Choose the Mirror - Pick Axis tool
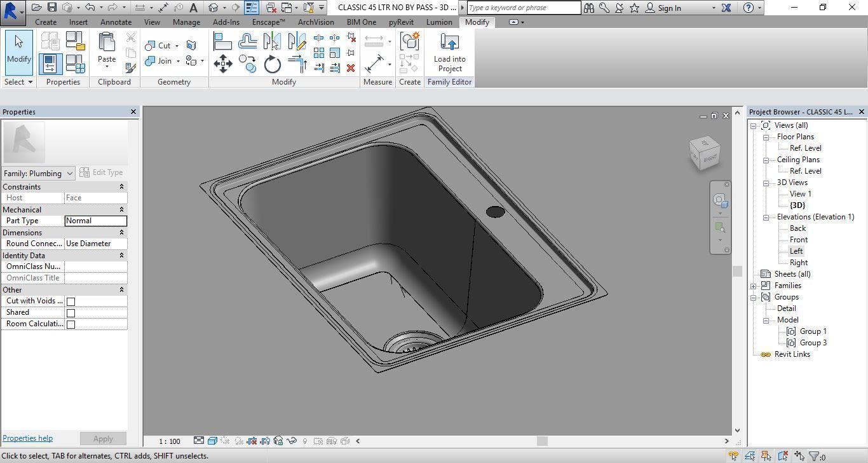The image size is (868, 463). point(272,42)
